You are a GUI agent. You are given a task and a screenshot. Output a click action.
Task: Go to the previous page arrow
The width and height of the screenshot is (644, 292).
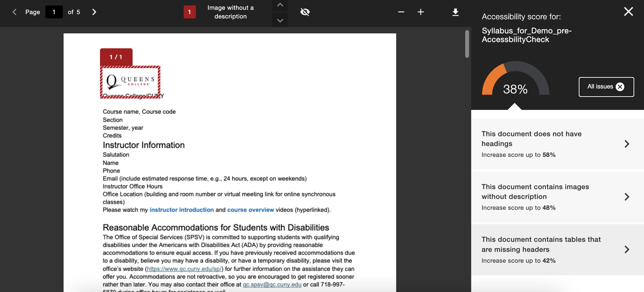tap(15, 12)
